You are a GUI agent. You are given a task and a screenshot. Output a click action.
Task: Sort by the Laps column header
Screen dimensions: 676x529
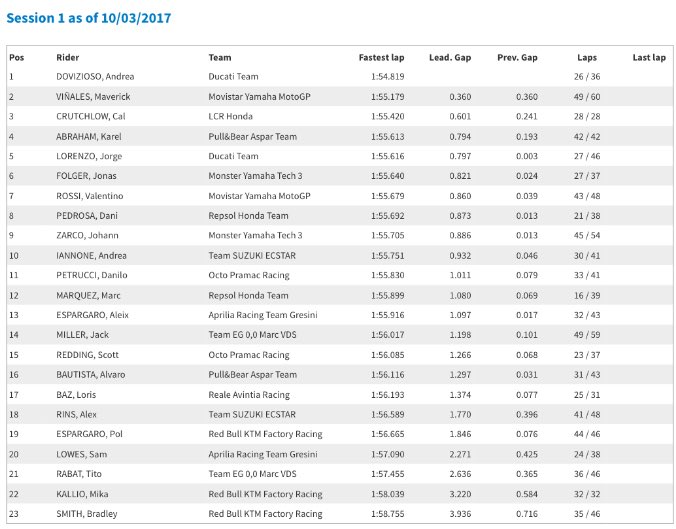pos(587,57)
